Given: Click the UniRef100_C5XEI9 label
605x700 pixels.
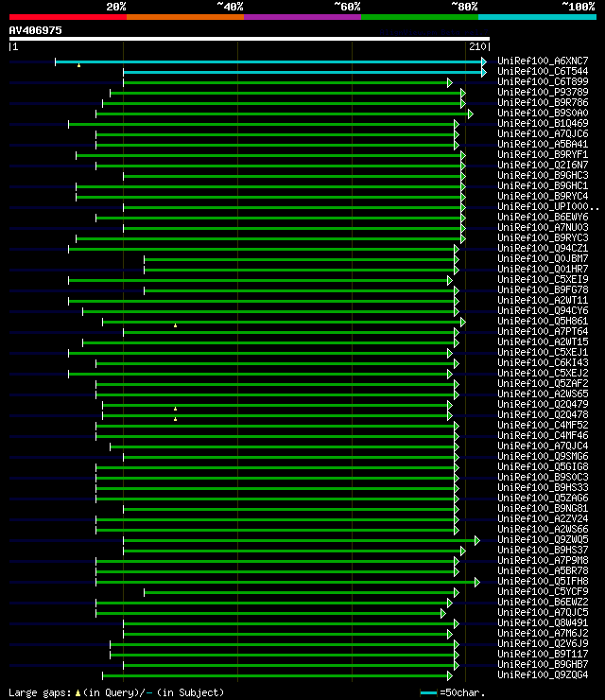Looking at the screenshot, I should click(x=543, y=279).
